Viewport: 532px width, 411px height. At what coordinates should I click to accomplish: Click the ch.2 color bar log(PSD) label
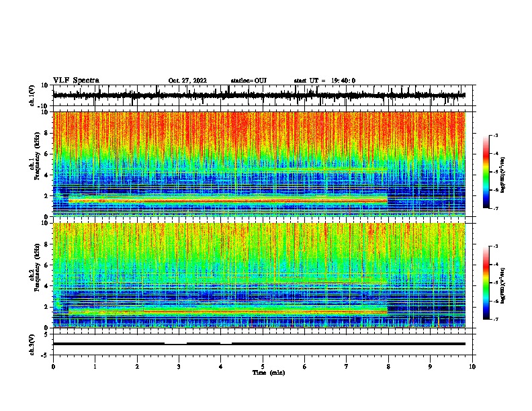coord(502,285)
